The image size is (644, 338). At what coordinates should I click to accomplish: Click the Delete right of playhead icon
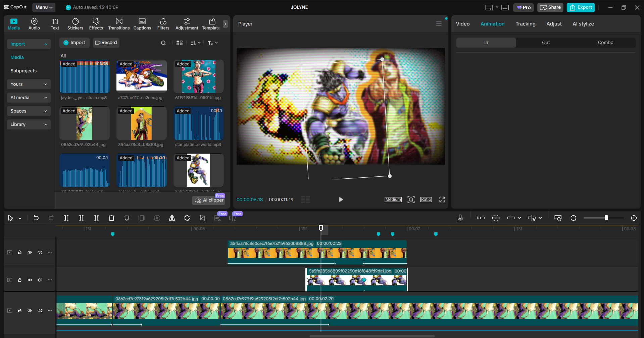(96, 218)
